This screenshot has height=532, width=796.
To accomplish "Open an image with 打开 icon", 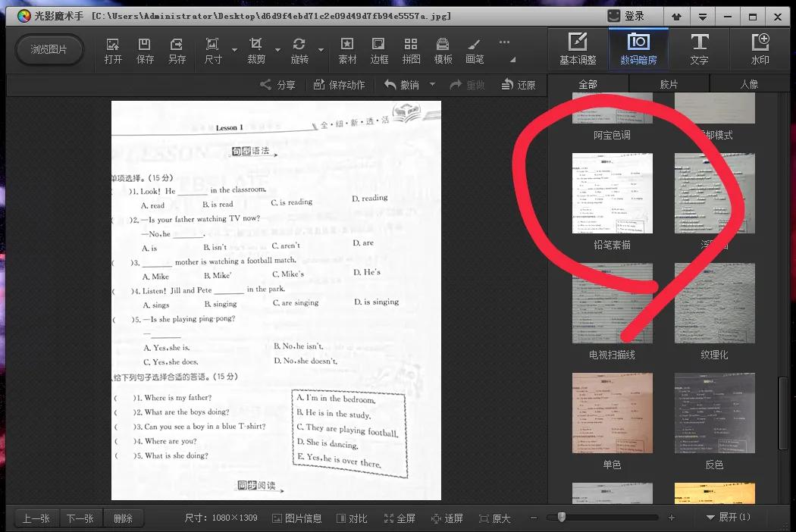I will point(113,51).
